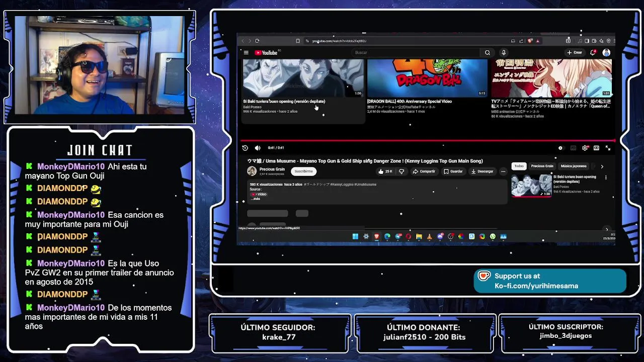644x362 pixels.
Task: Open File Explorer folder in taskbar
Action: click(419, 236)
